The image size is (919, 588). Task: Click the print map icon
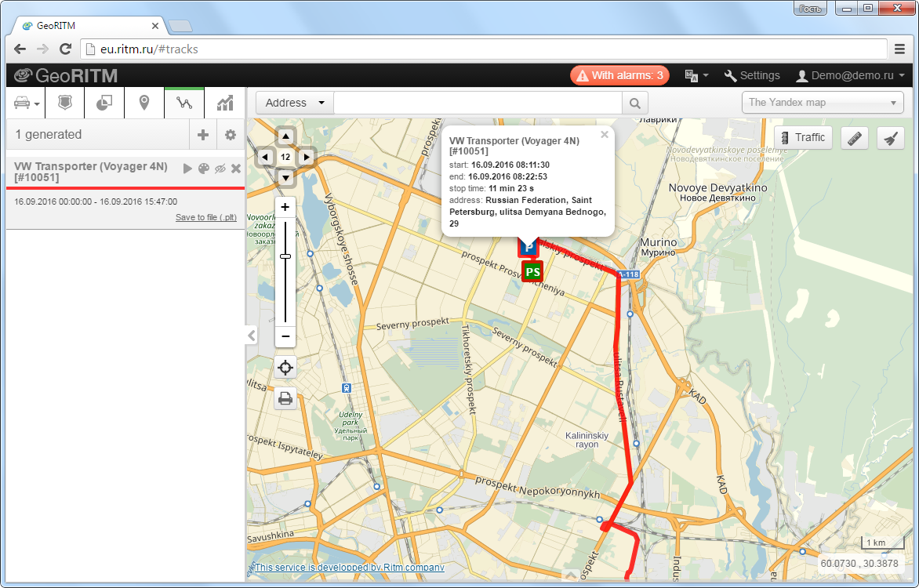tap(285, 398)
